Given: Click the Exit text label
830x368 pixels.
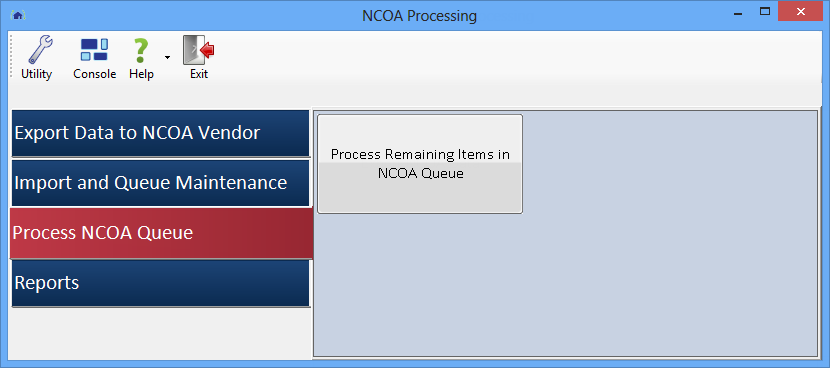Looking at the screenshot, I should click(199, 74).
